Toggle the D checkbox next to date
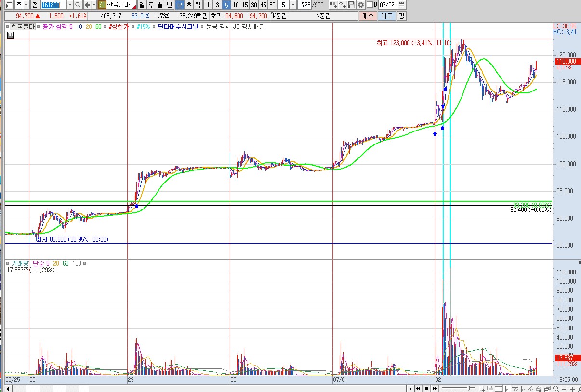Screen dimensions: 581x392 370,5
